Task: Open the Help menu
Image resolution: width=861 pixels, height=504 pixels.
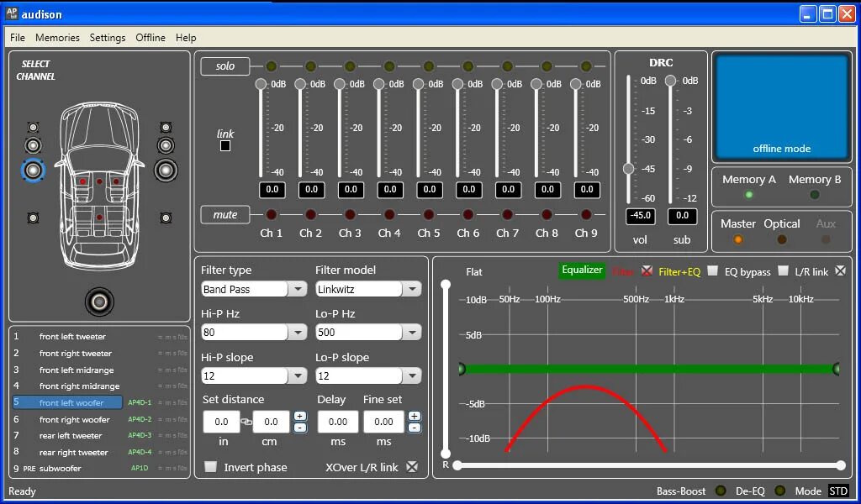Action: (186, 37)
